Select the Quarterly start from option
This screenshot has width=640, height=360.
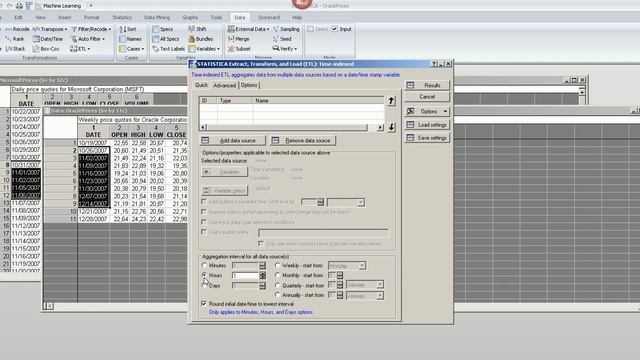tap(278, 285)
